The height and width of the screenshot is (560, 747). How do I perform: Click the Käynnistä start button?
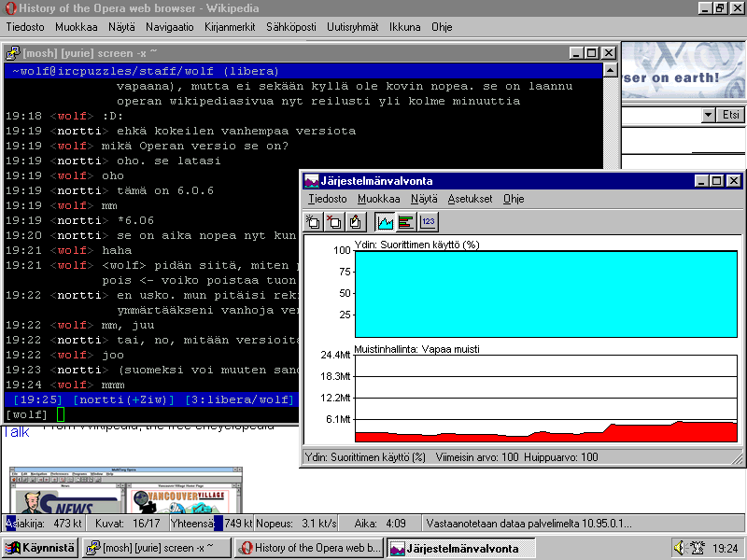click(40, 548)
